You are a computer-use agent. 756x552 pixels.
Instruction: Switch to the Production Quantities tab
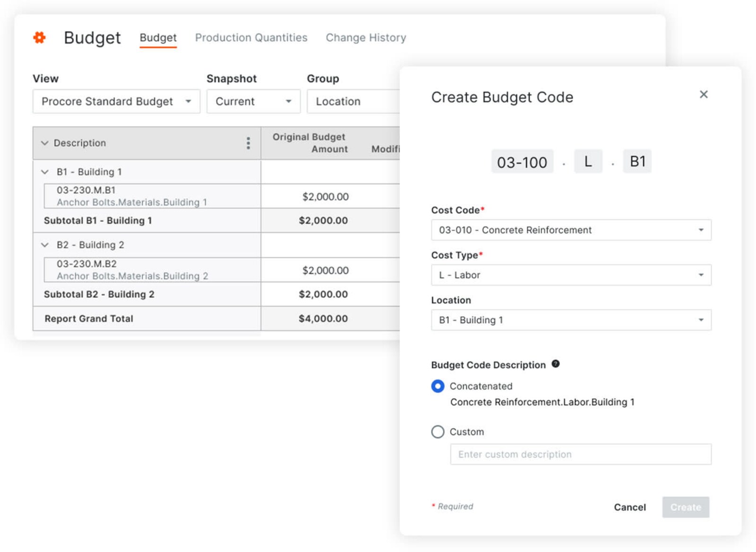coord(251,38)
